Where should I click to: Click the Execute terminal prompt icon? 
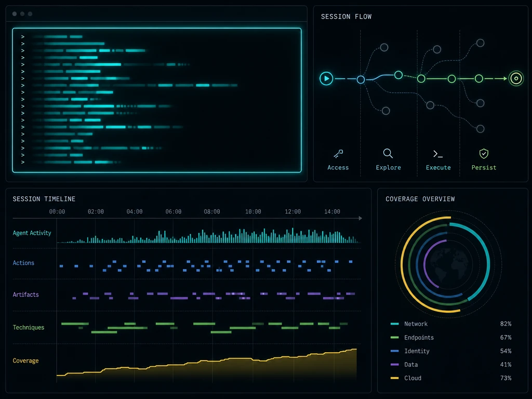pos(437,154)
